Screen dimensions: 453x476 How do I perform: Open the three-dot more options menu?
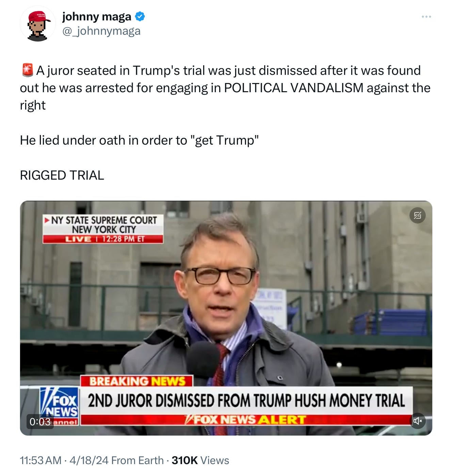click(426, 17)
